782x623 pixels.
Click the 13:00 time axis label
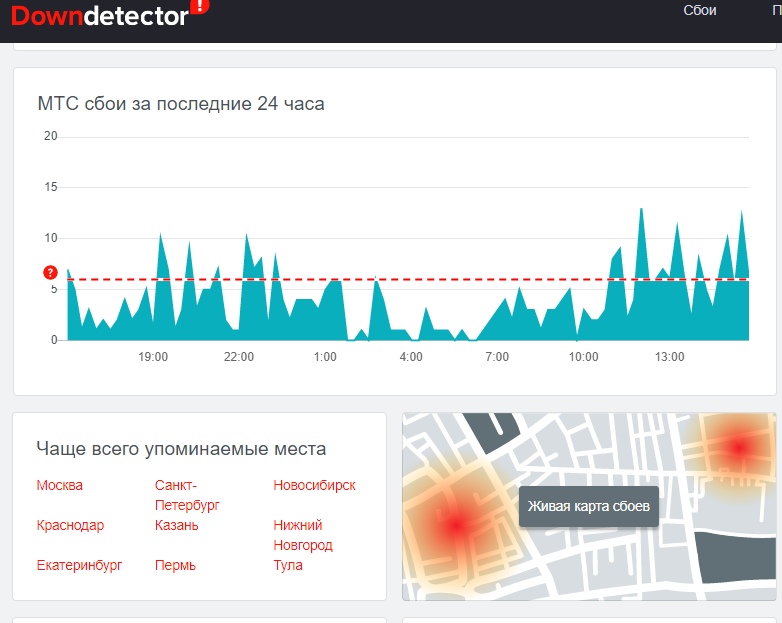tap(669, 357)
